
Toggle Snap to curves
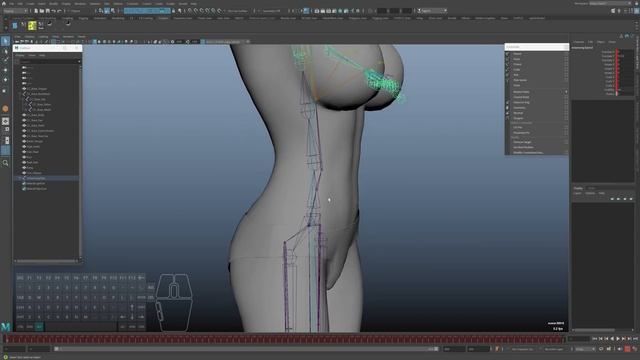[196, 11]
